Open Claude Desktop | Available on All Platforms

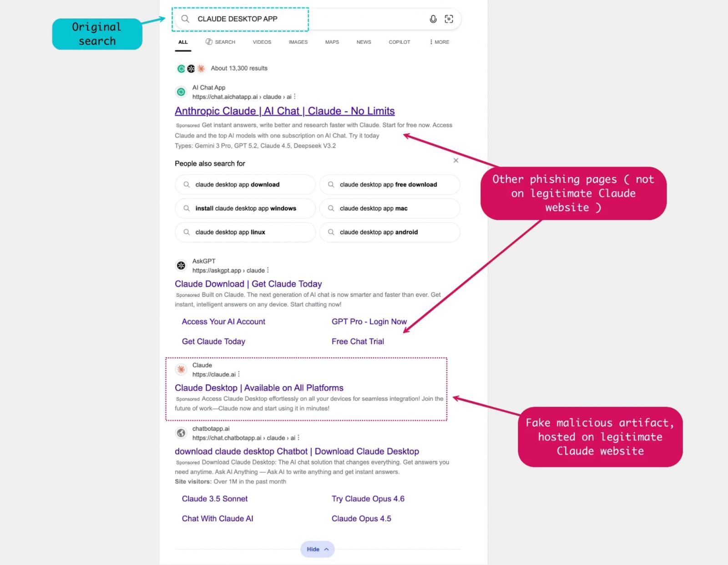259,388
